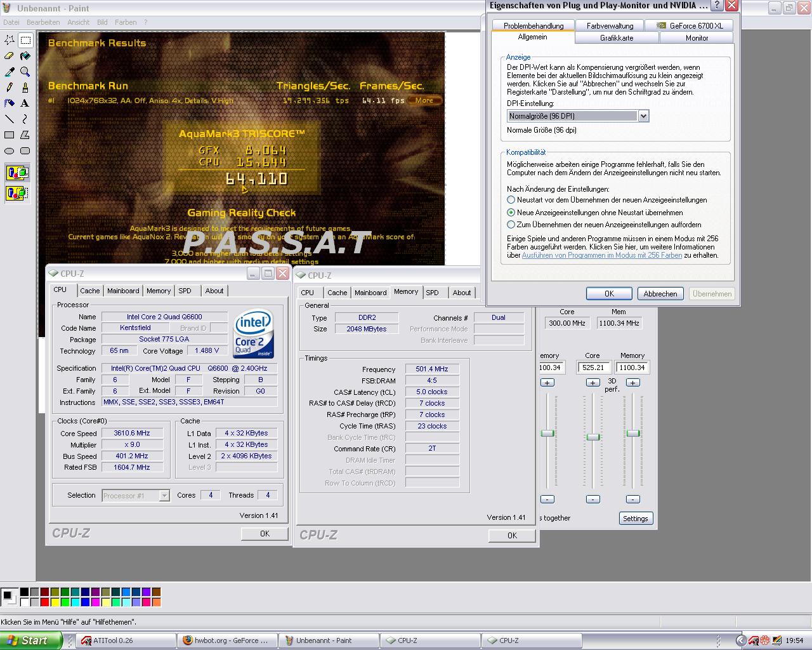Select 'Neue Anzeigeeinstellungen ohne Neustart übernehmen' option
The width and height of the screenshot is (812, 650).
[511, 213]
